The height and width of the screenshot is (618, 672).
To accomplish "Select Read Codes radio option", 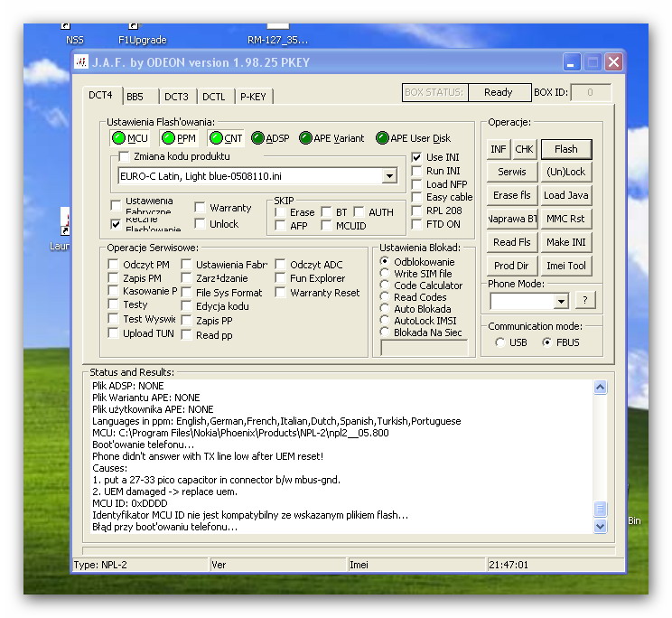I will 385,297.
